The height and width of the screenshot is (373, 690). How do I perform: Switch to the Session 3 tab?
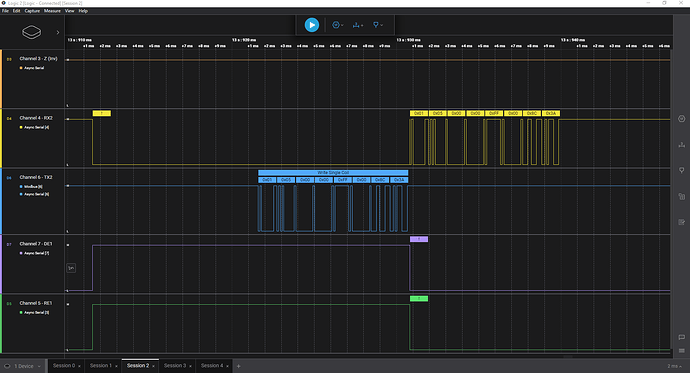pyautogui.click(x=175, y=366)
